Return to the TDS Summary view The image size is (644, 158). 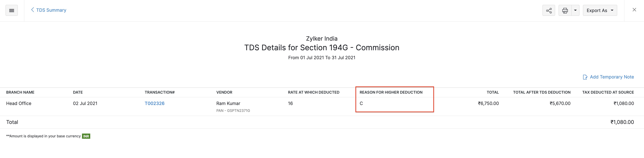(x=51, y=10)
